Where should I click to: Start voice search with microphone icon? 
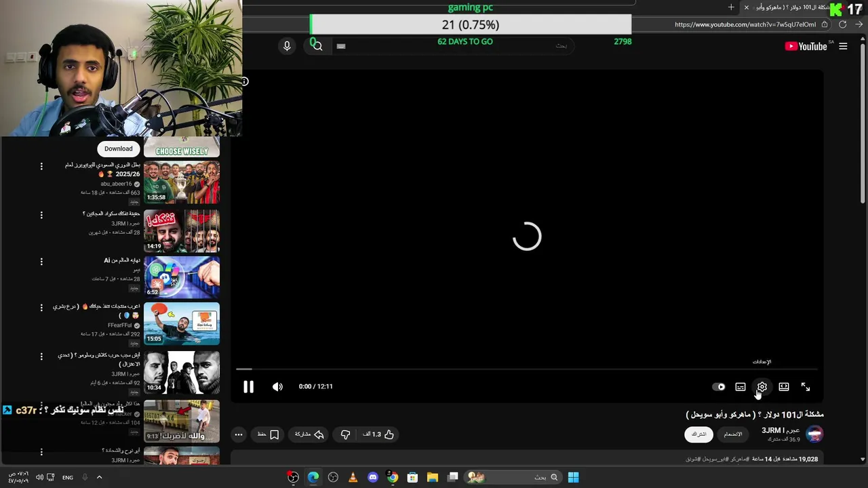click(x=287, y=45)
